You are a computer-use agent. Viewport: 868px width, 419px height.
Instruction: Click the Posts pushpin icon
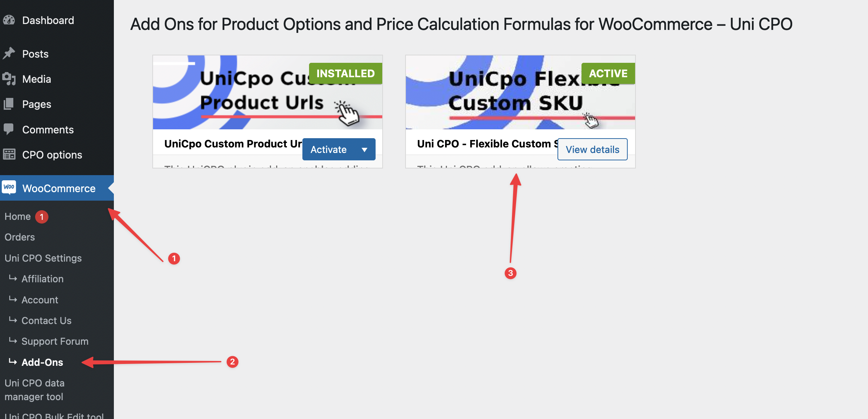(x=9, y=54)
